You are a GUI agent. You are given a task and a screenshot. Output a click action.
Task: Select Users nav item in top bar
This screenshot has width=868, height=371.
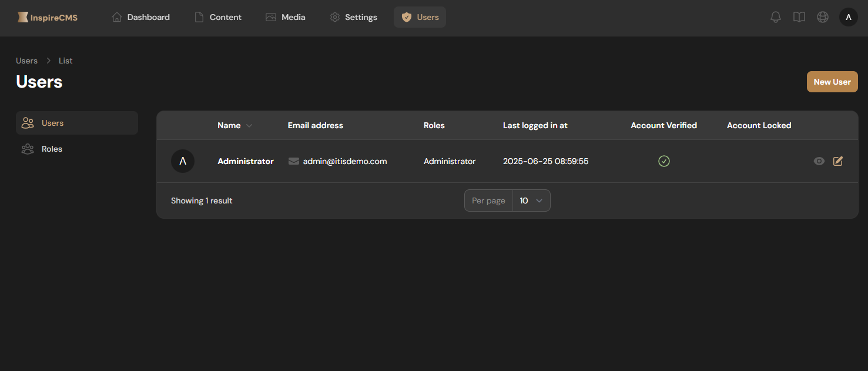(x=420, y=17)
